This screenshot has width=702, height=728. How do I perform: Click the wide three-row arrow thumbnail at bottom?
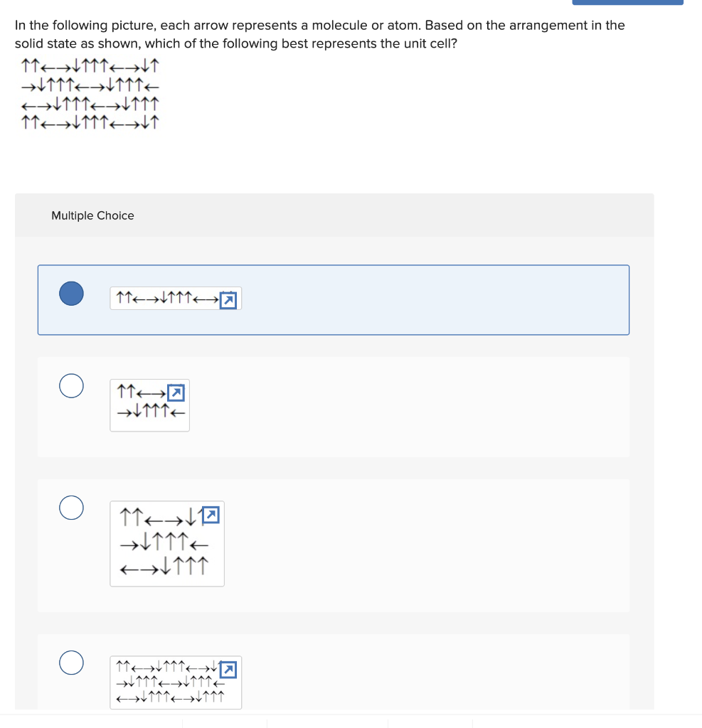176,682
